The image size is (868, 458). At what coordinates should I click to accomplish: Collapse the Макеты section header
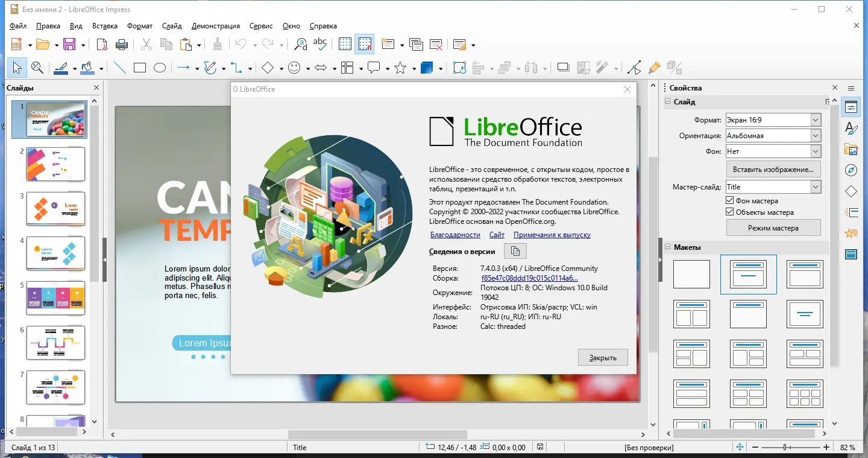(667, 247)
